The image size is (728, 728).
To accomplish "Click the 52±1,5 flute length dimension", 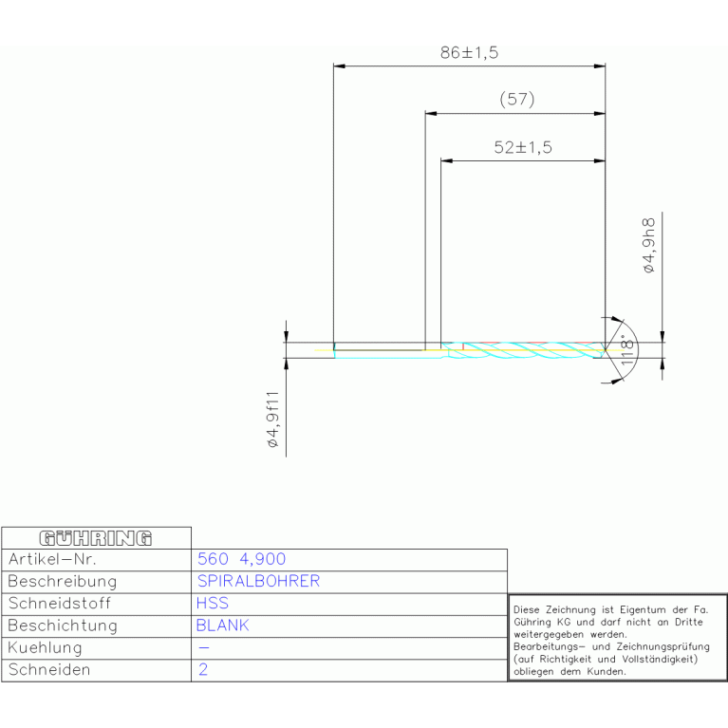I will [523, 148].
